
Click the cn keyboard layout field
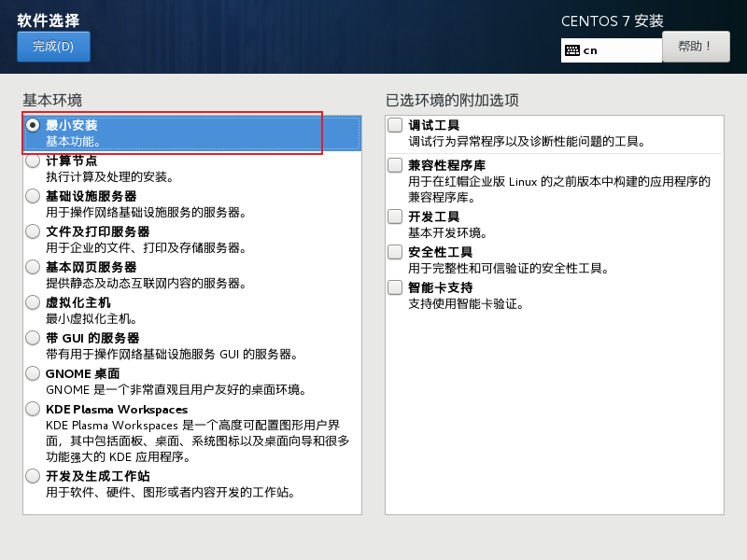[x=612, y=50]
